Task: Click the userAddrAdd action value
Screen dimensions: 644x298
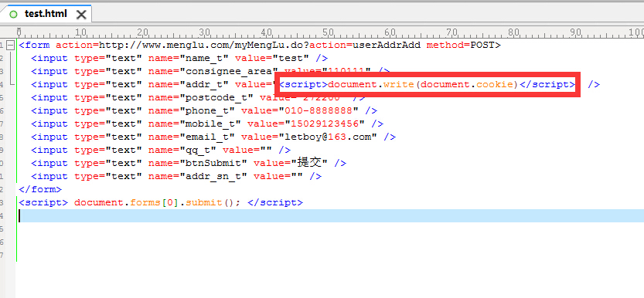Action: pyautogui.click(x=387, y=45)
